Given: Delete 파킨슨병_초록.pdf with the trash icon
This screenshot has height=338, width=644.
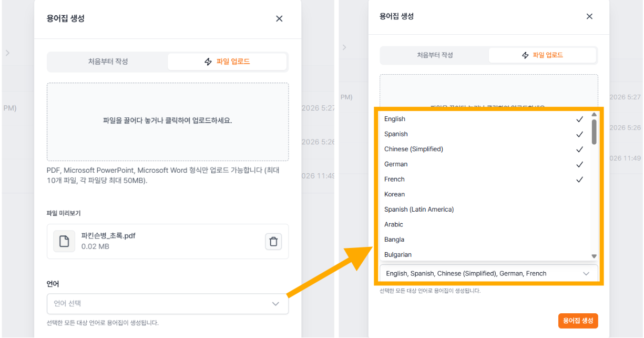Looking at the screenshot, I should (x=273, y=242).
